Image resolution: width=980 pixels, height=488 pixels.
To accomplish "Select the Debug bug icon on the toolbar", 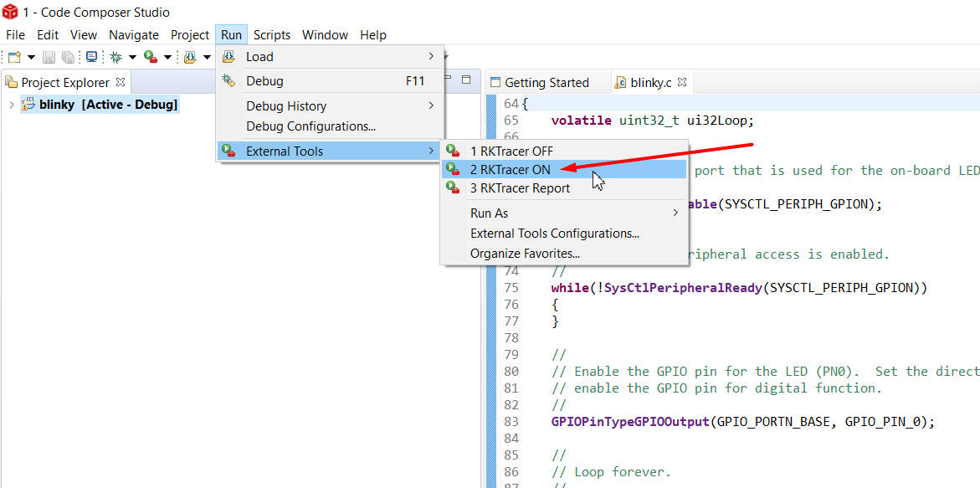I will point(115,56).
